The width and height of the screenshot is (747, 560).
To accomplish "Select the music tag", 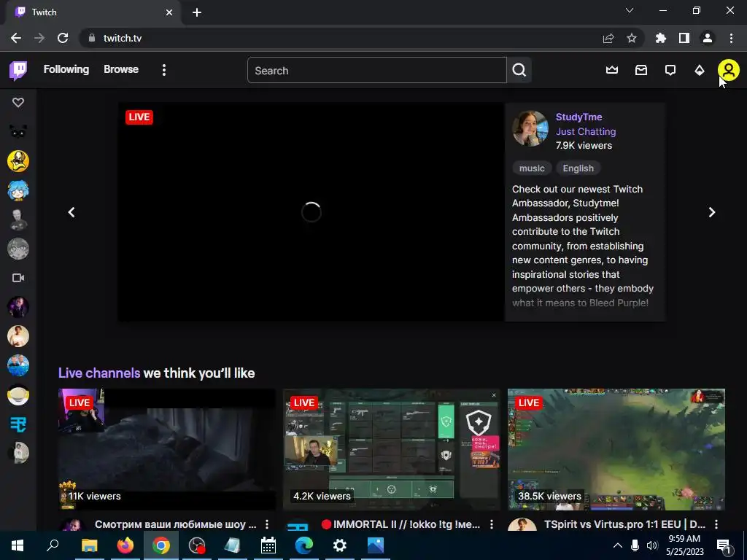I will [x=532, y=168].
